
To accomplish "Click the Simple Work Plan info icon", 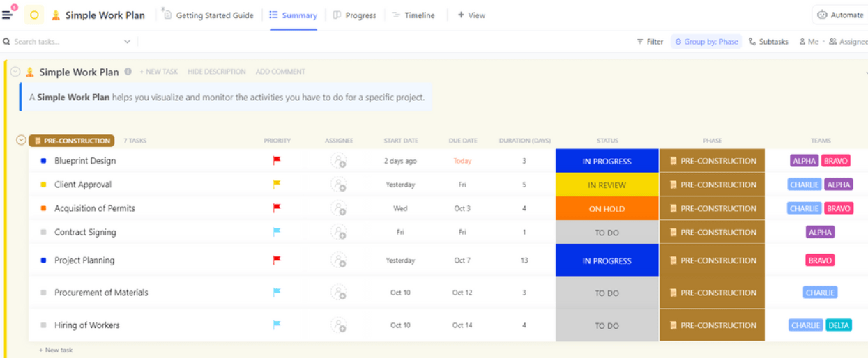I will (x=128, y=72).
